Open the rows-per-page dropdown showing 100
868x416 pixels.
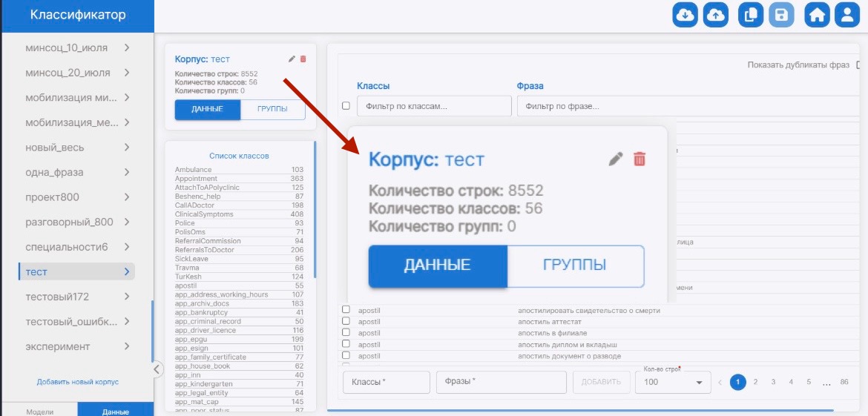point(673,382)
